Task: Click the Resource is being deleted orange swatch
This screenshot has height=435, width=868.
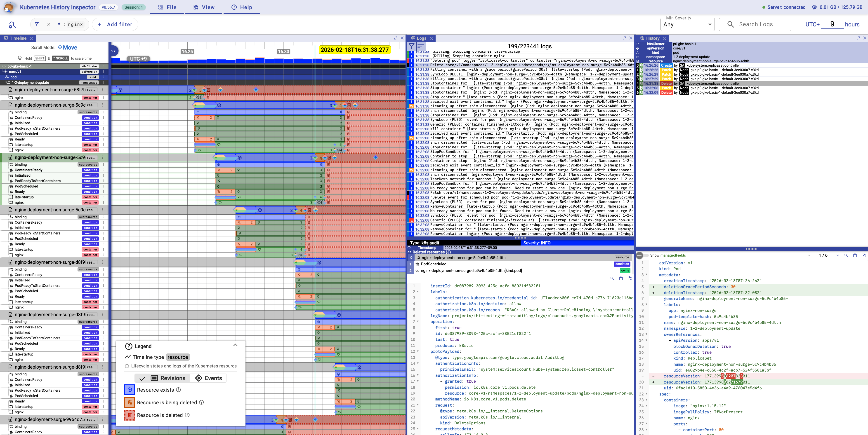Action: coord(130,402)
